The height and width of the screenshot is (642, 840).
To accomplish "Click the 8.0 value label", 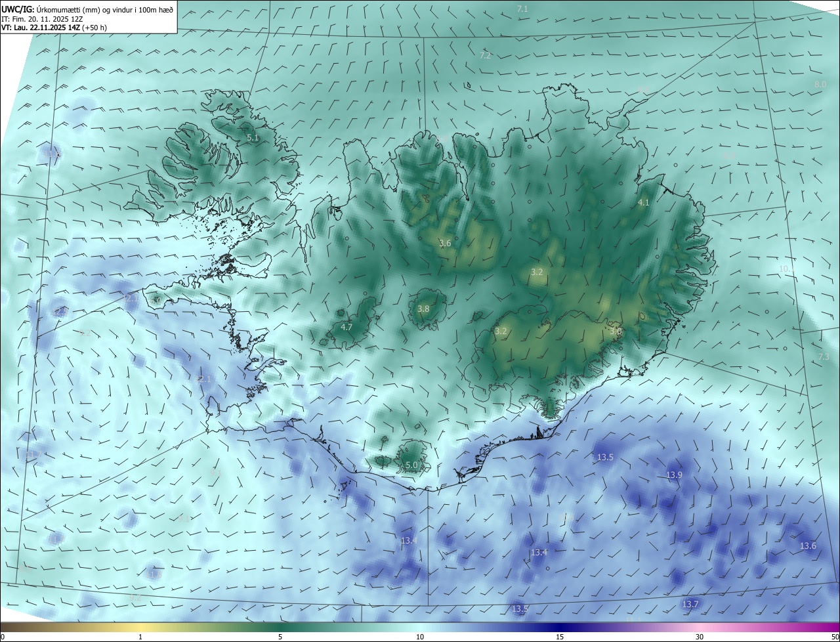I will point(820,85).
